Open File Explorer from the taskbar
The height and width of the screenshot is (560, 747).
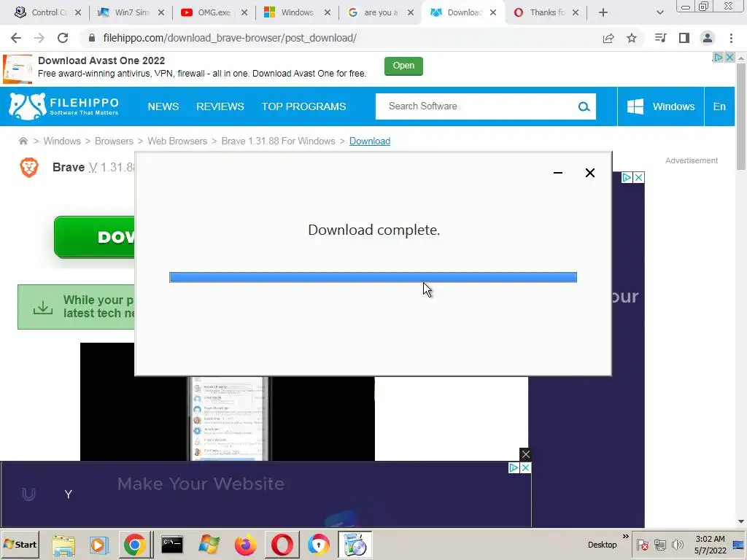click(63, 545)
